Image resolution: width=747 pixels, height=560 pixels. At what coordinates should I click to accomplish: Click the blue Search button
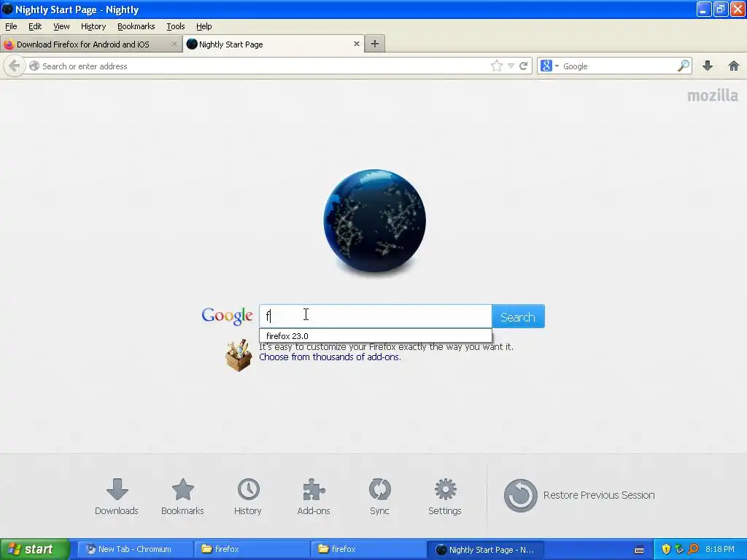click(x=518, y=316)
